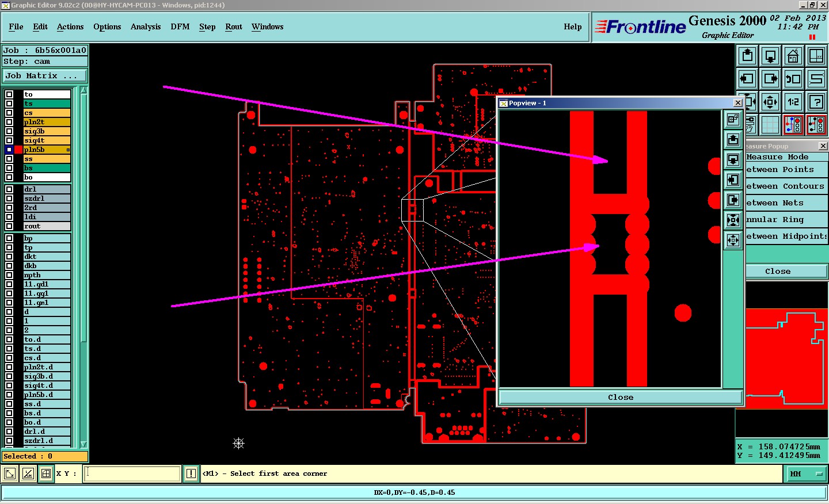Select Annular Ring measure mode

click(787, 220)
